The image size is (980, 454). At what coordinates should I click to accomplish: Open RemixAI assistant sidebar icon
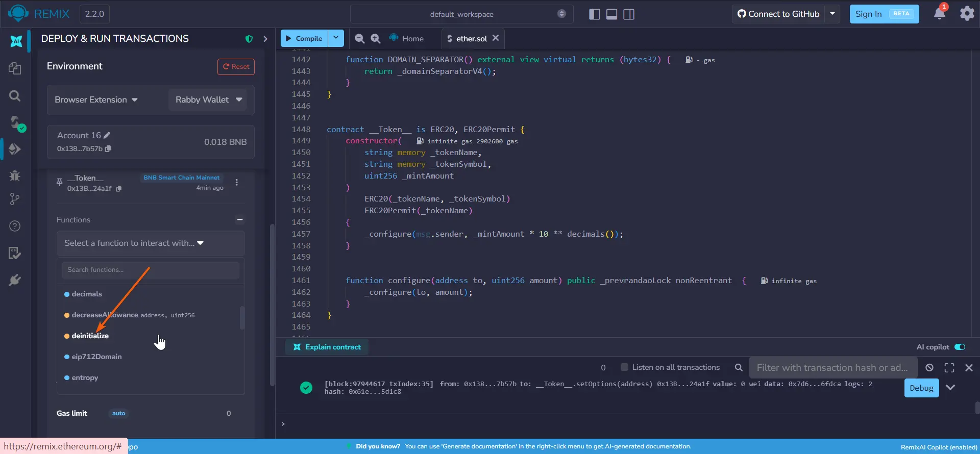16,41
